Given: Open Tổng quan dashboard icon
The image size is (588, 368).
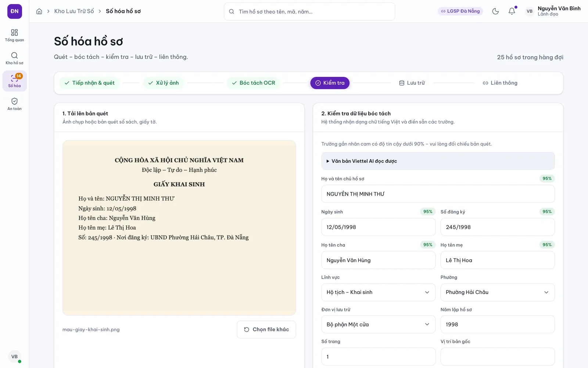Looking at the screenshot, I should coord(14,35).
